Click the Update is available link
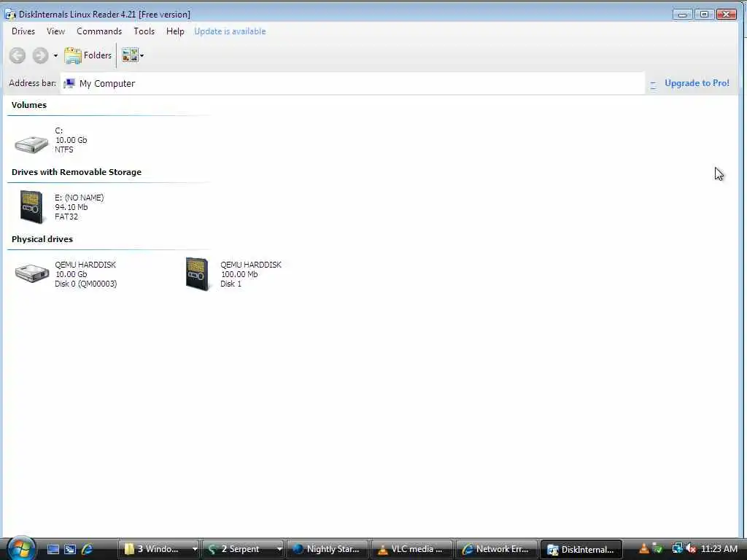The height and width of the screenshot is (560, 747). point(230,31)
